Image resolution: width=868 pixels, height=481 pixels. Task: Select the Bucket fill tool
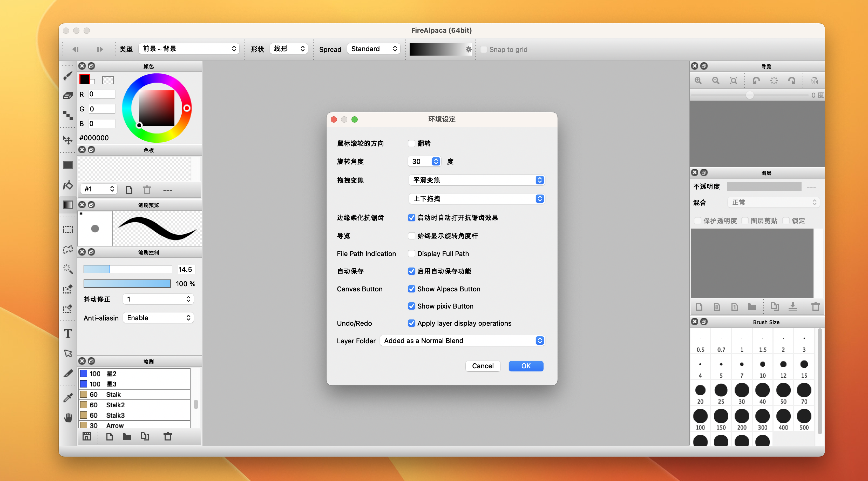68,185
